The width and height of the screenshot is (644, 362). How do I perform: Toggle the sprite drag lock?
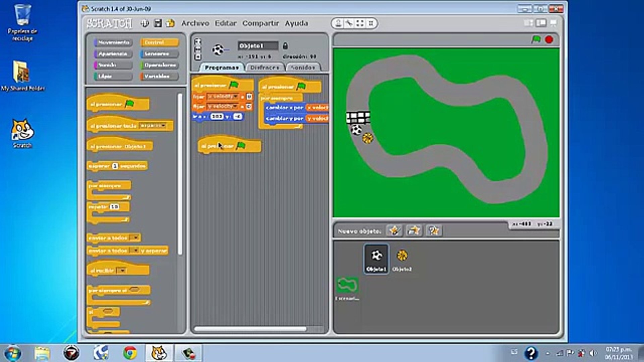285,46
